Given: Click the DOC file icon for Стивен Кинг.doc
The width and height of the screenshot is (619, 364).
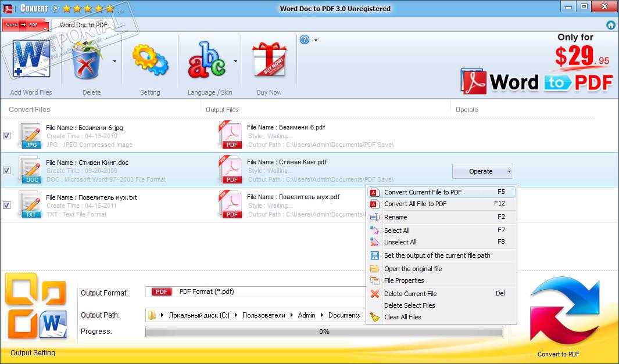Looking at the screenshot, I should (30, 170).
